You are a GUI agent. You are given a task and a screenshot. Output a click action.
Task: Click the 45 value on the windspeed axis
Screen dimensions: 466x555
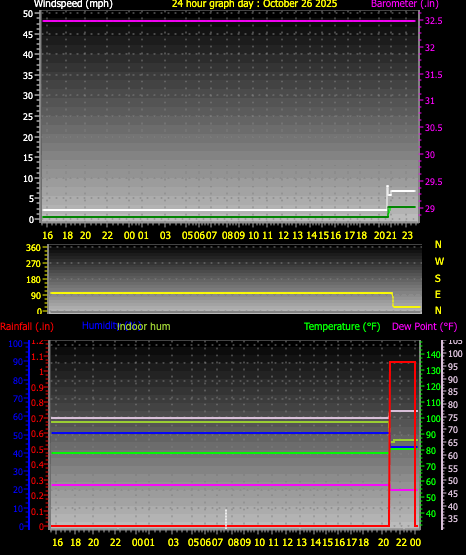(28, 35)
